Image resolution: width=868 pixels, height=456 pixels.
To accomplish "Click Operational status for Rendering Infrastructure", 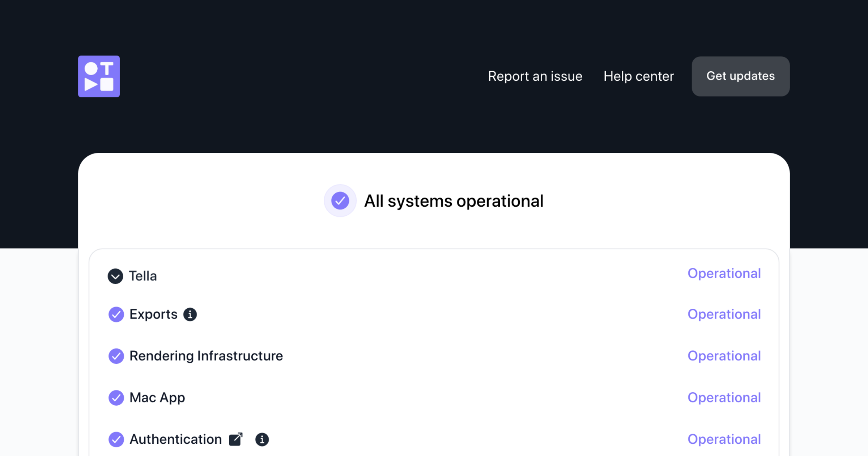I will pos(724,356).
